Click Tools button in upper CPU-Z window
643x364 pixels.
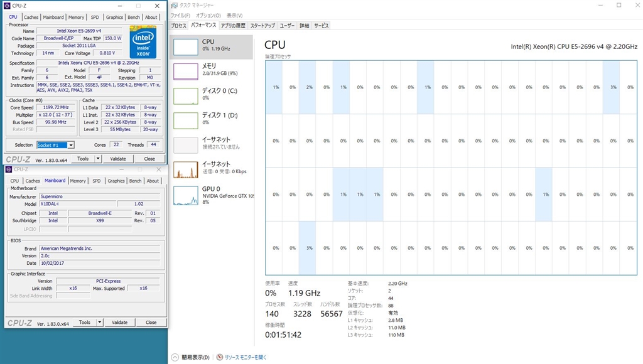pos(83,159)
